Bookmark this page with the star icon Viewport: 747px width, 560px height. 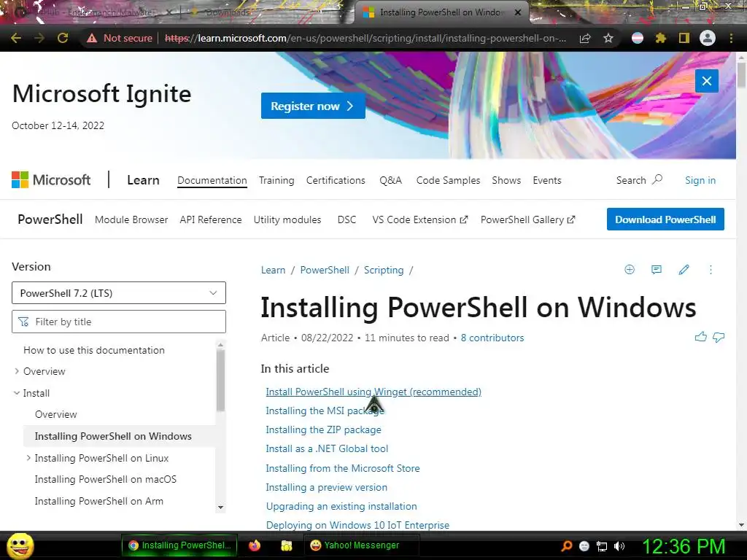(x=608, y=38)
